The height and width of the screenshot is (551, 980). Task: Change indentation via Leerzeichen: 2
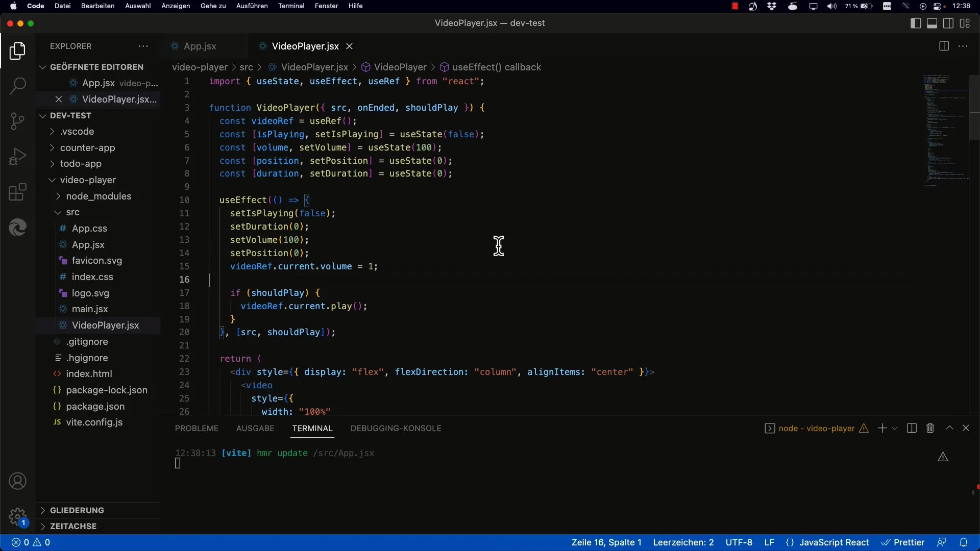[683, 542]
